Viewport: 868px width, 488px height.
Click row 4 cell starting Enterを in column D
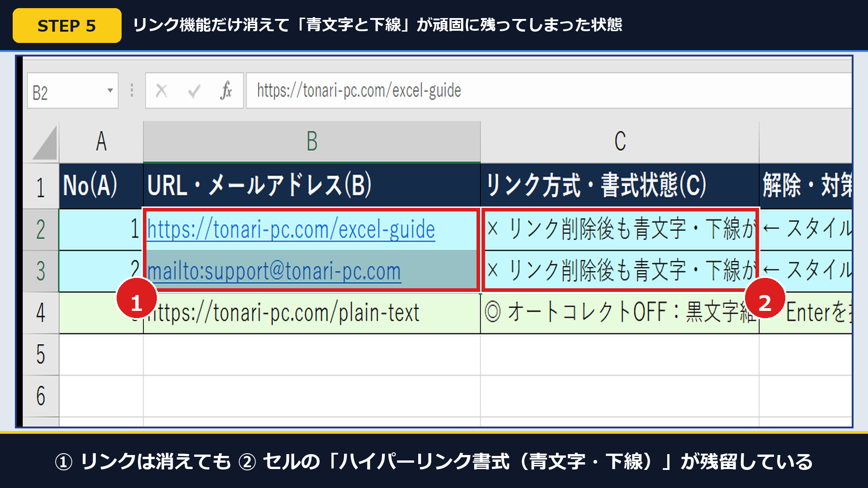point(806,313)
